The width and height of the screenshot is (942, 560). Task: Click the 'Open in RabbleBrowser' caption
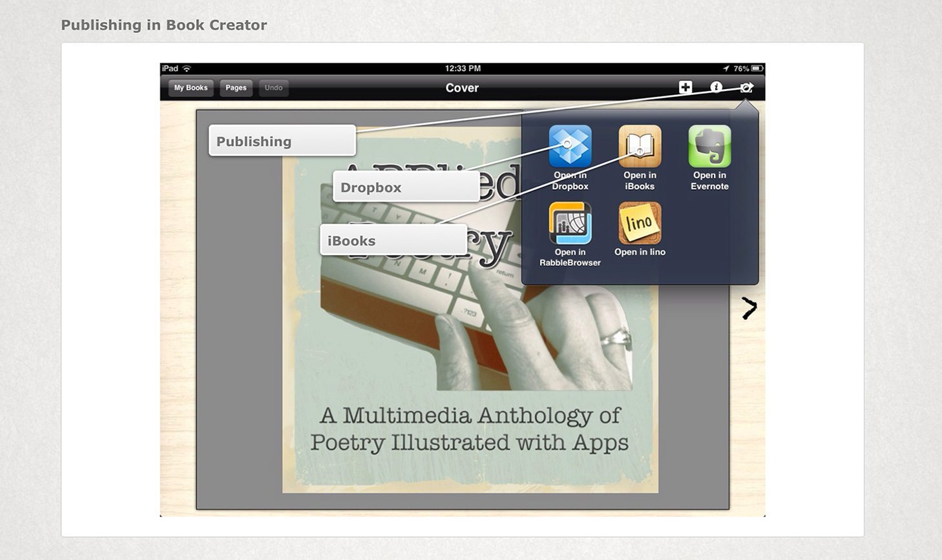point(570,257)
